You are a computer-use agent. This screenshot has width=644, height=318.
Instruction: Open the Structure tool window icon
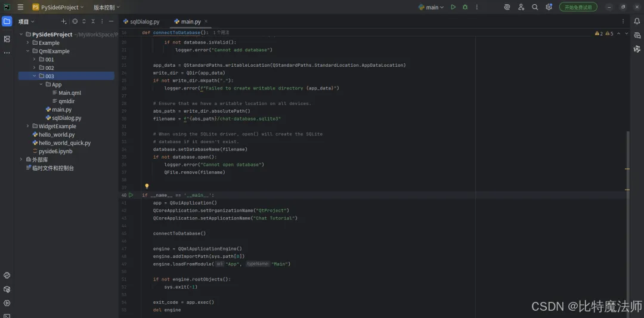[x=7, y=39]
